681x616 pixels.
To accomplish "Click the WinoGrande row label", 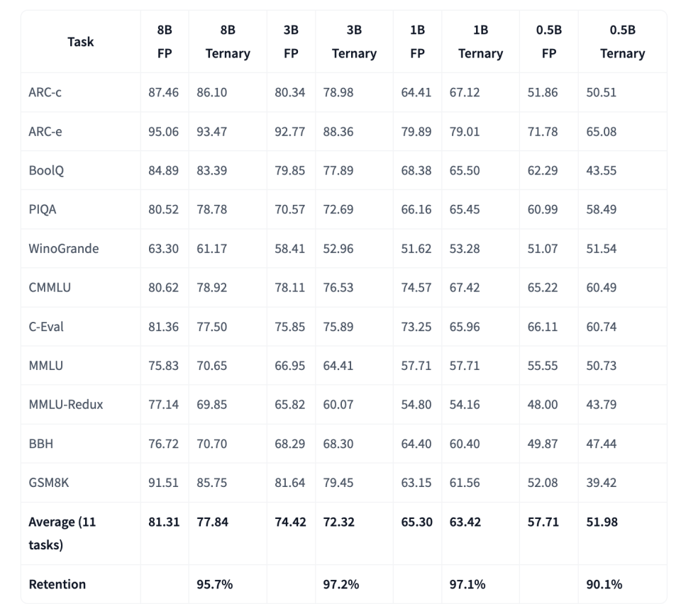I will click(x=63, y=249).
